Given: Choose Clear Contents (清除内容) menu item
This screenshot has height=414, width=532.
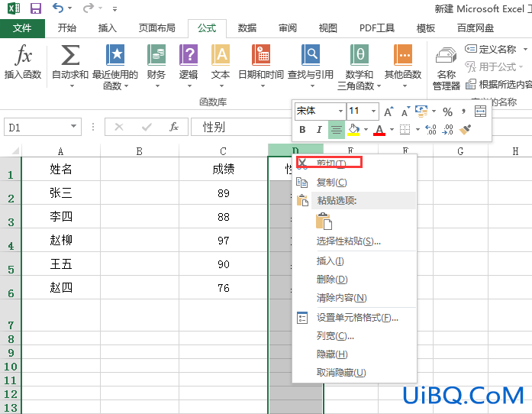Looking at the screenshot, I should click(x=355, y=298).
